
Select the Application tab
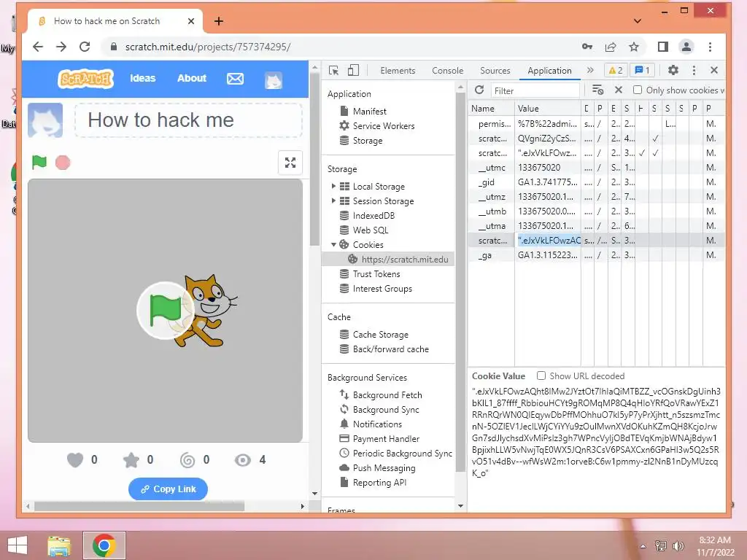[x=549, y=71]
